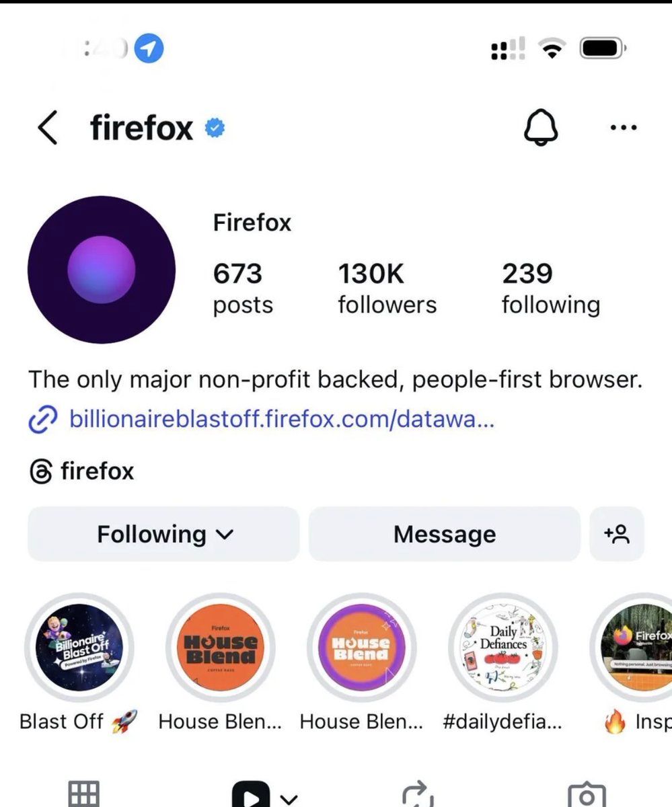Tap the back arrow next to firefox

47,128
